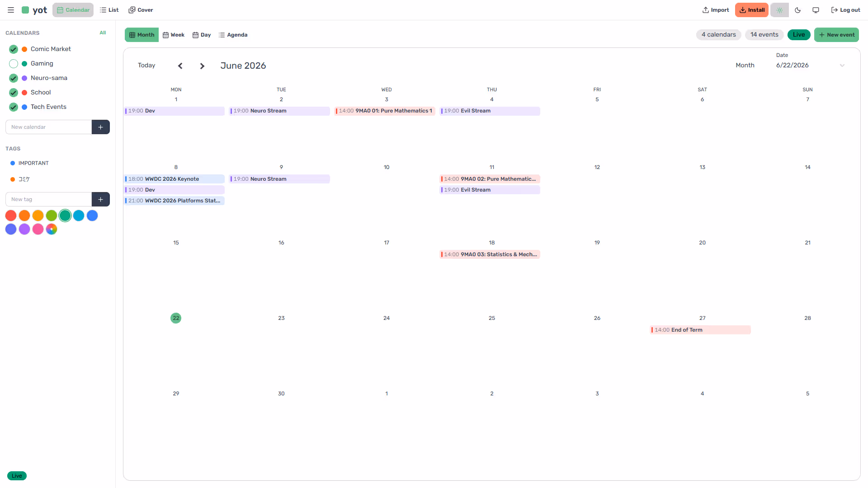Go to previous month arrow
The image size is (868, 488).
(x=180, y=66)
